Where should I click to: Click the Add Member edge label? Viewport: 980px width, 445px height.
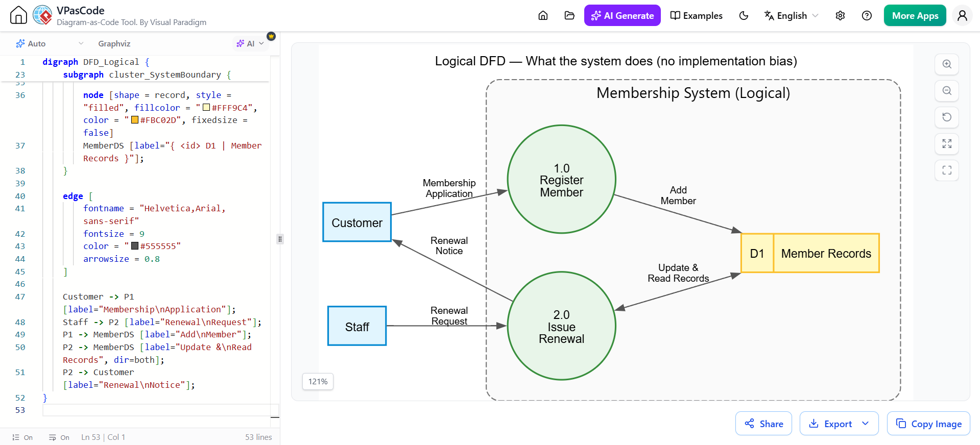point(678,195)
